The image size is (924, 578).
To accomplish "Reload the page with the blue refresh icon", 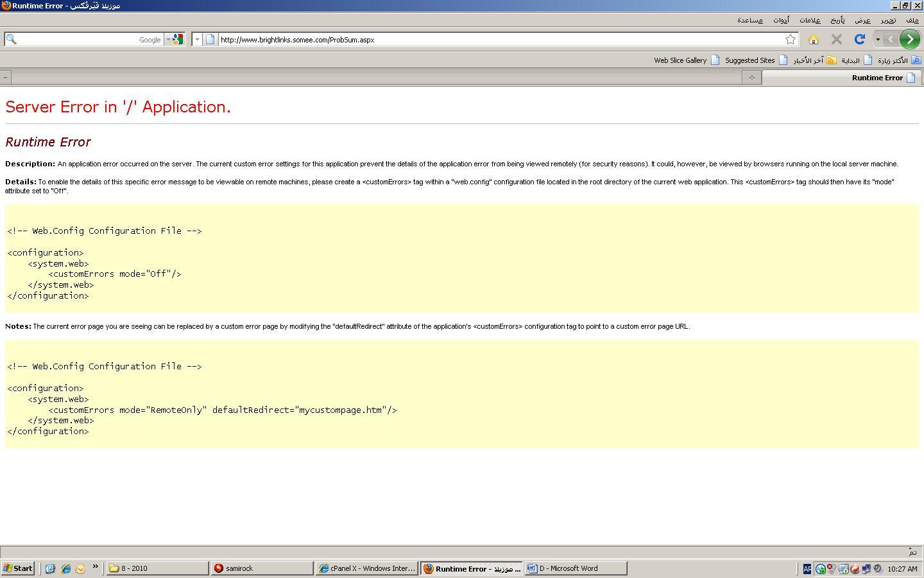I will click(860, 39).
